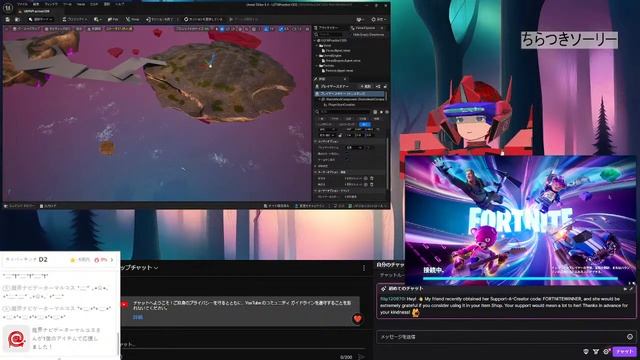This screenshot has height=360, width=640.
Task: Click the player spawner gizmo in viewport
Action: click(x=211, y=61)
